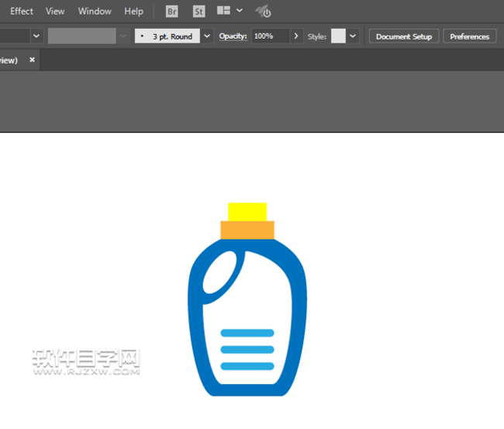The width and height of the screenshot is (504, 429).
Task: Expand the Style dropdown arrow
Action: click(x=354, y=36)
